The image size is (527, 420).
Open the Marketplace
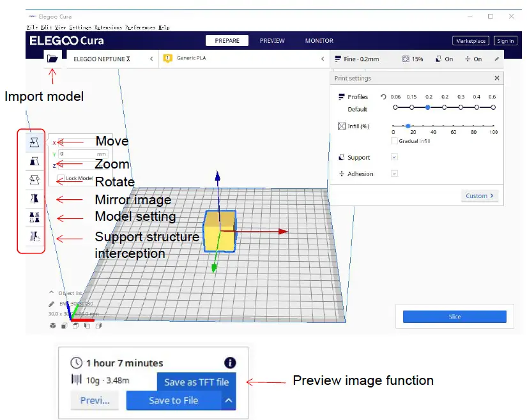[x=471, y=41]
